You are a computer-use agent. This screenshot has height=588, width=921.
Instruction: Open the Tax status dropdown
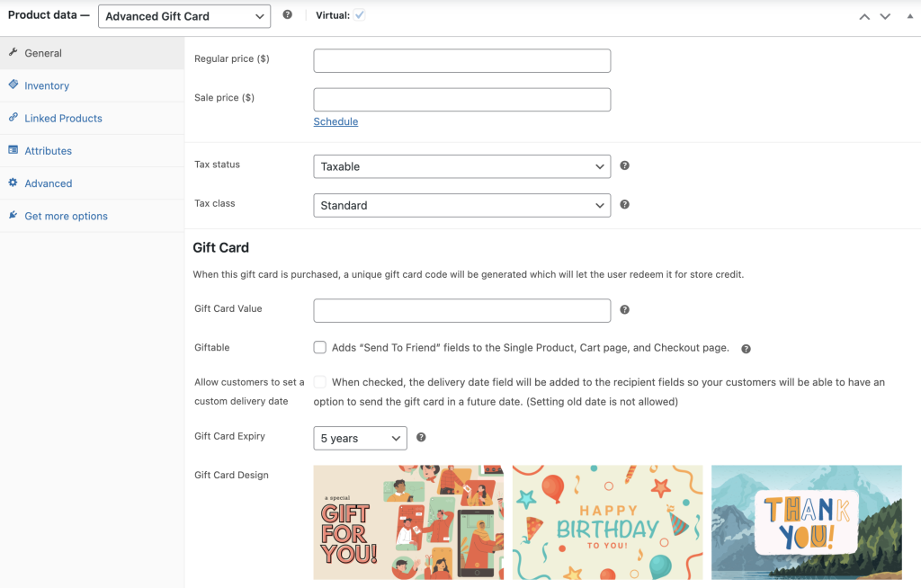[x=461, y=166]
